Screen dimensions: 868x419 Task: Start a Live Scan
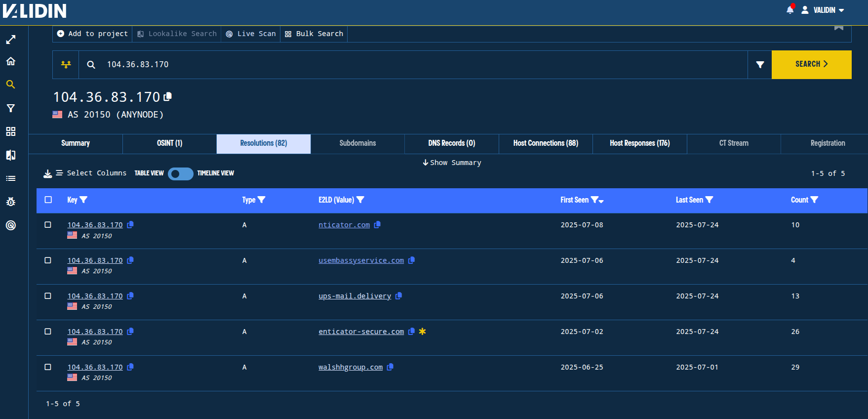tap(251, 34)
